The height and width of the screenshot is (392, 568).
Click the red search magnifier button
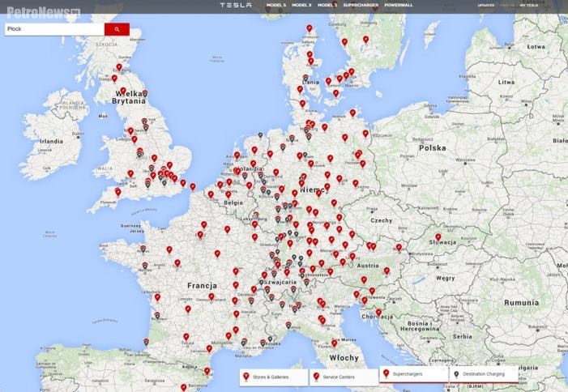(x=117, y=29)
